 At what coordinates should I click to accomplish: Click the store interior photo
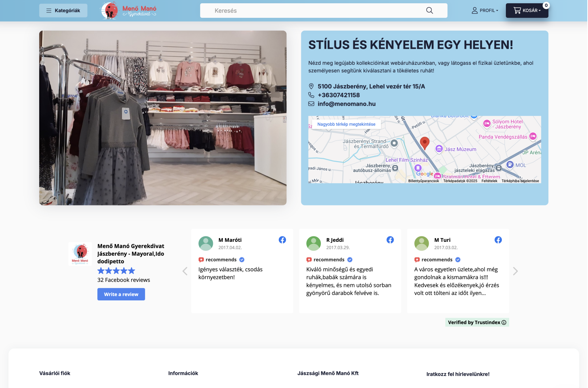[x=163, y=118]
